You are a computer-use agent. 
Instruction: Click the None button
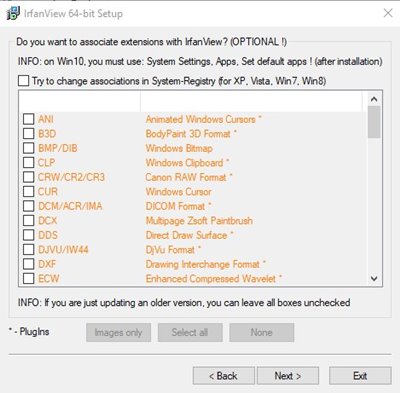pos(262,332)
